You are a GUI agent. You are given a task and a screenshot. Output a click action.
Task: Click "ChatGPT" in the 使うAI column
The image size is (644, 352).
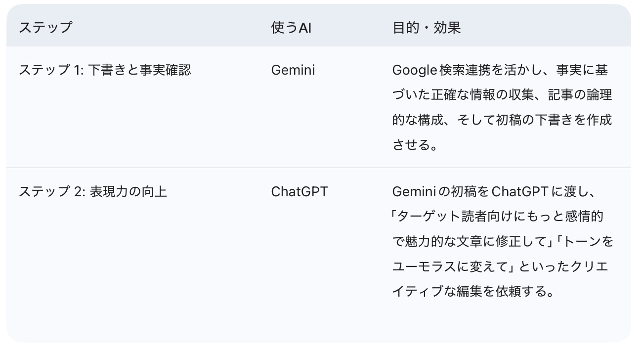[299, 191]
